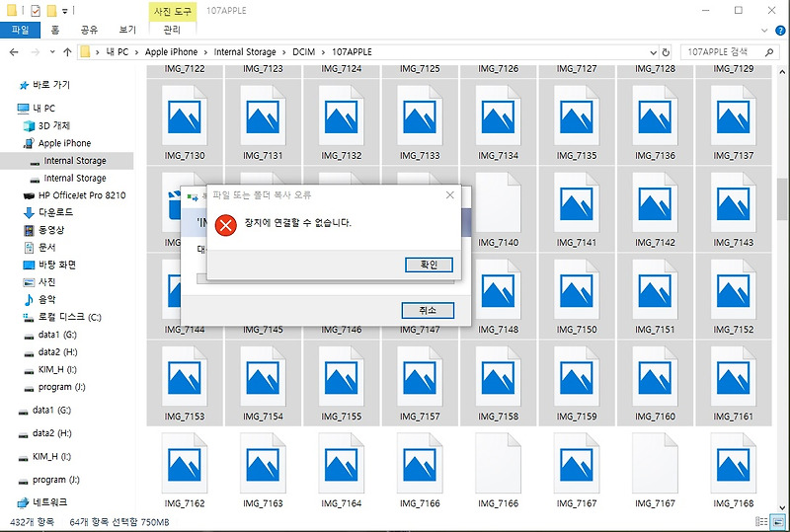Click the scroll-up arrow of the file list

click(781, 72)
